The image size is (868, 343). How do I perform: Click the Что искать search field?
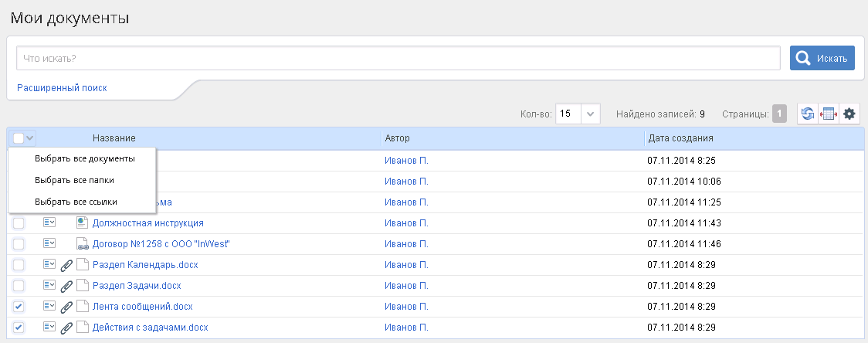[x=398, y=58]
